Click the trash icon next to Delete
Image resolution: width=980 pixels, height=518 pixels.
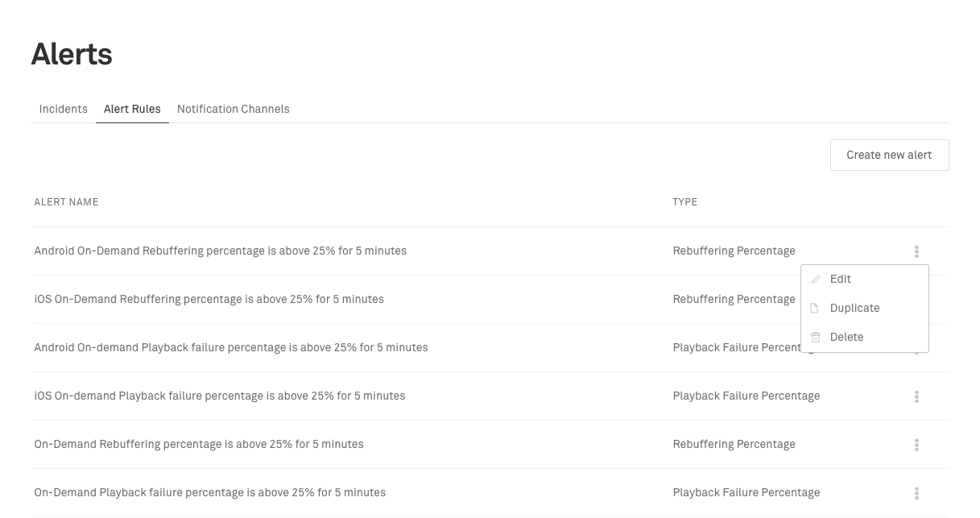(x=816, y=338)
